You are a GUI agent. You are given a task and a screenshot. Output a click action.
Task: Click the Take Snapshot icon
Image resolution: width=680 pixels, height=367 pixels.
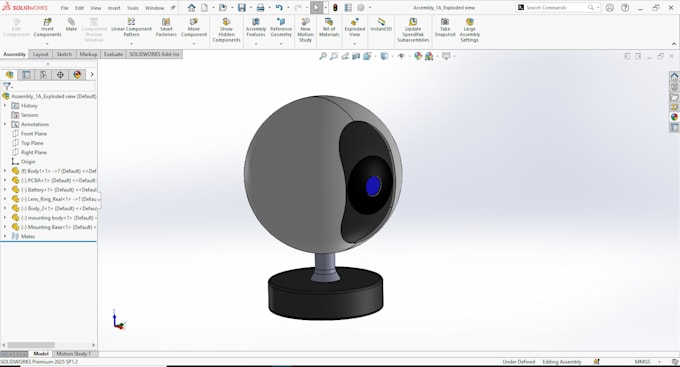(445, 28)
